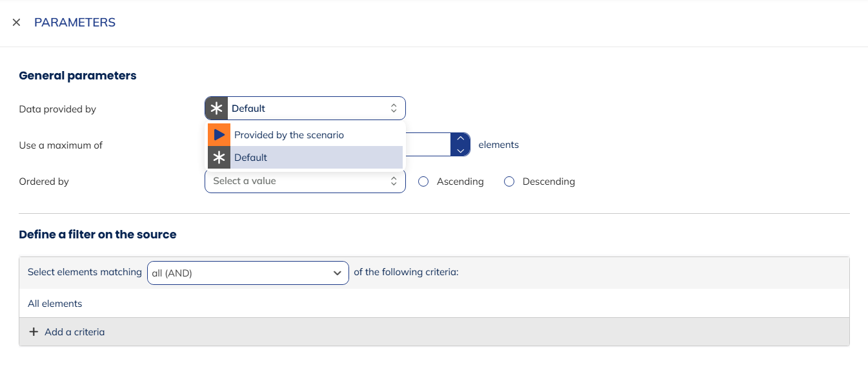Select the Ascending radio button
Screen dimensions: 868x365
[x=423, y=182]
